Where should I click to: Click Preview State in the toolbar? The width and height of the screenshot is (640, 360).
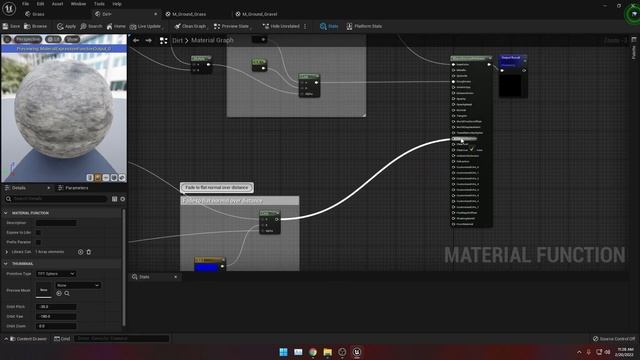[x=231, y=26]
